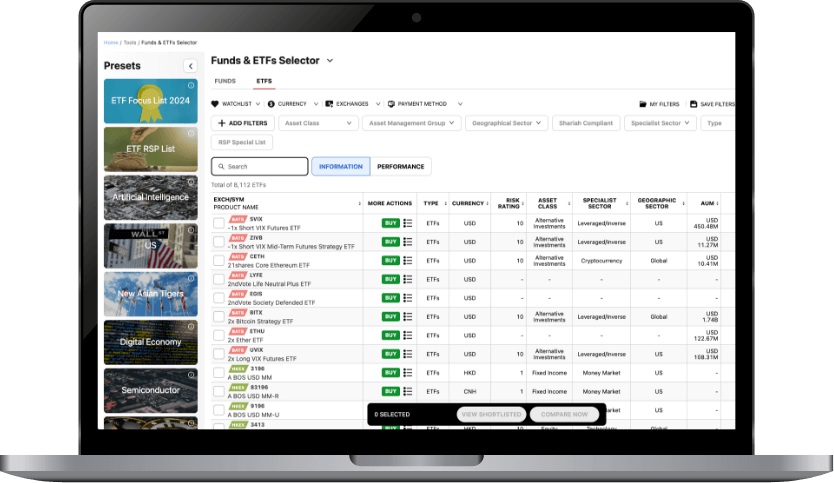Click the Watchlist heart icon
Screen dimensions: 834x483
215,104
